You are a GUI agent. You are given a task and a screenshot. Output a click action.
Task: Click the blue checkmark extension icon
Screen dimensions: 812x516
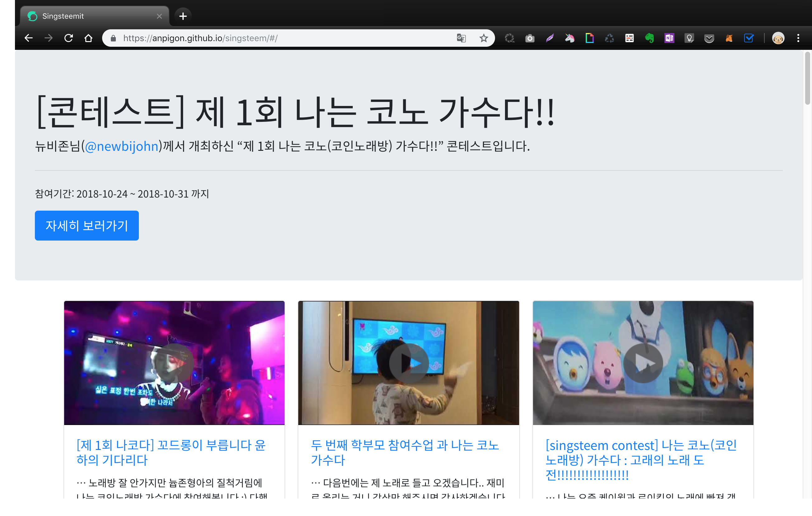748,38
